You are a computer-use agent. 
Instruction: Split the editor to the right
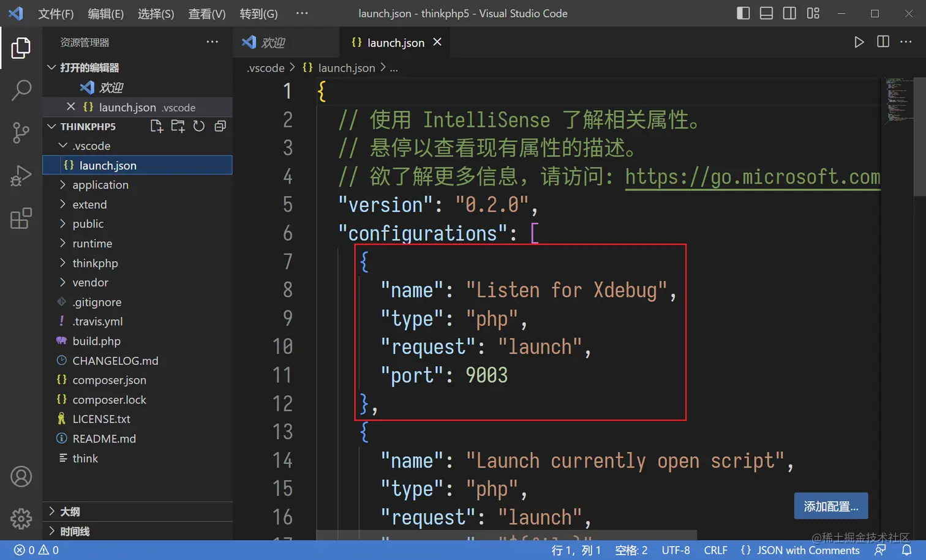pos(883,42)
